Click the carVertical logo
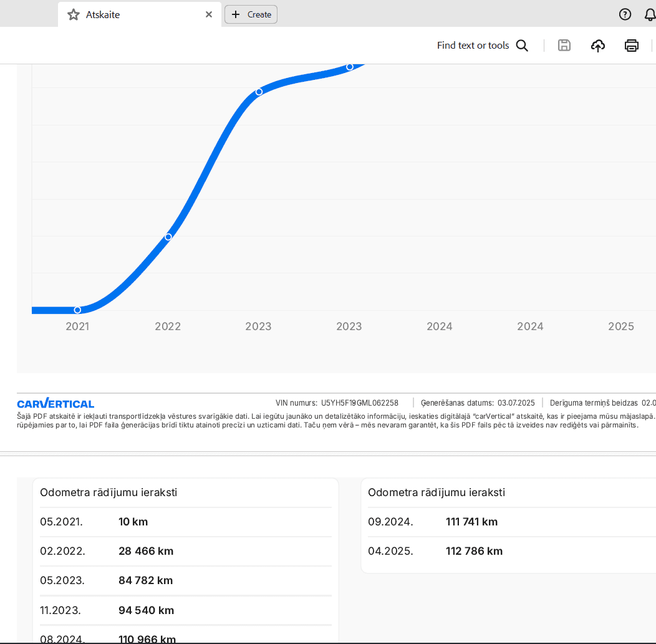The image size is (656, 644). (x=55, y=403)
